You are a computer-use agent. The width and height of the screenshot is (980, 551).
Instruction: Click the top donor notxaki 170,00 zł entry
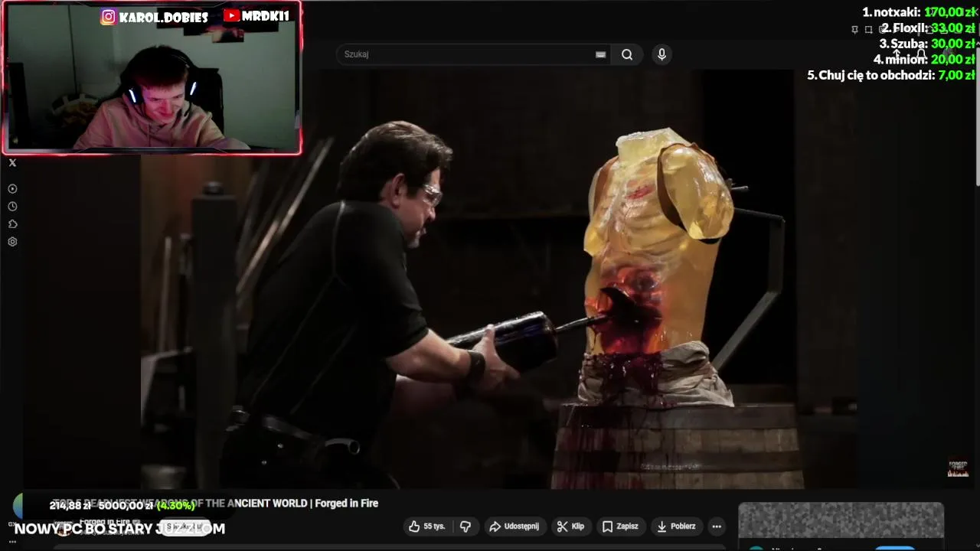click(x=919, y=12)
